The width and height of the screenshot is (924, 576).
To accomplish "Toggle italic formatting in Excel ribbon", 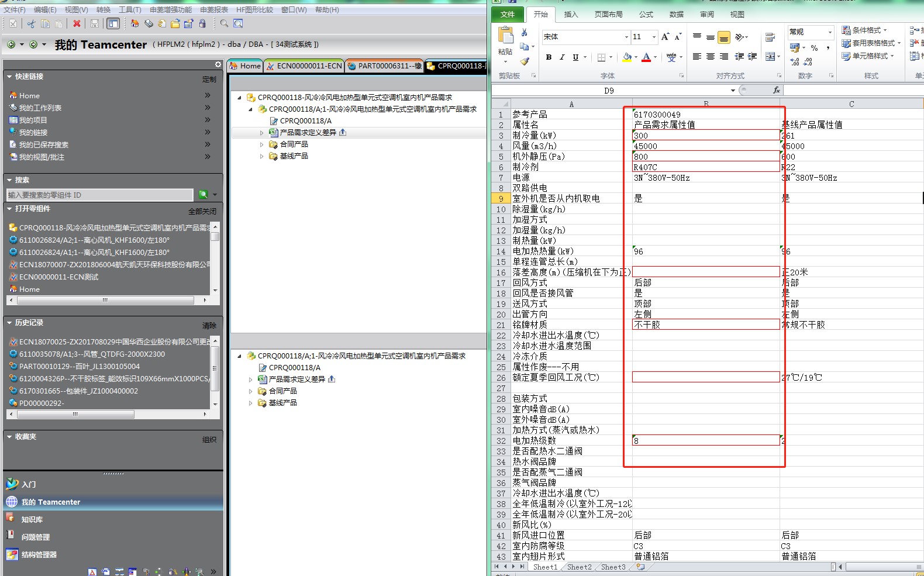I will click(x=562, y=57).
